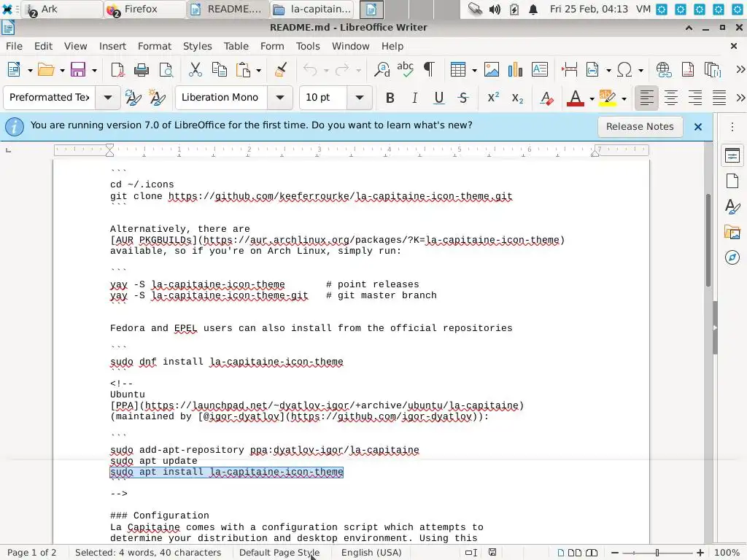Open the Paste options dropdown arrow

(259, 71)
